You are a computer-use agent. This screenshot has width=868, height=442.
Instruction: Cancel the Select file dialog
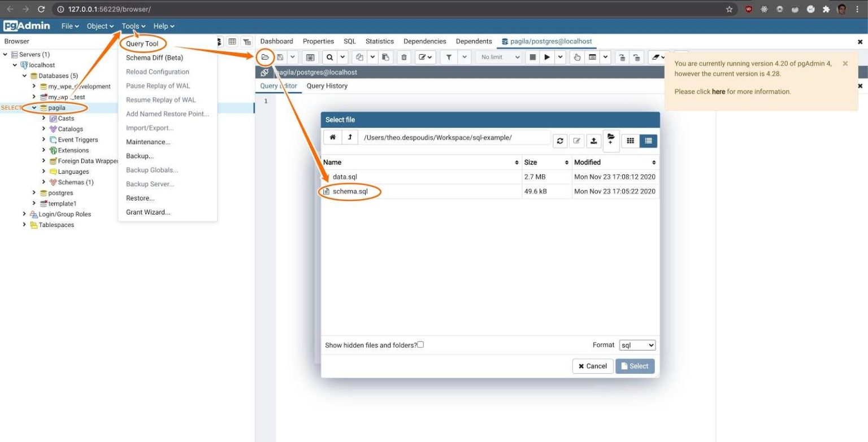tap(592, 366)
